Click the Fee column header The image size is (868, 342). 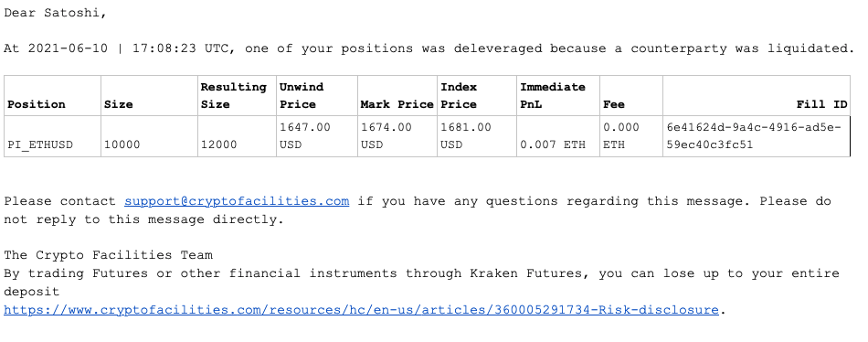614,105
